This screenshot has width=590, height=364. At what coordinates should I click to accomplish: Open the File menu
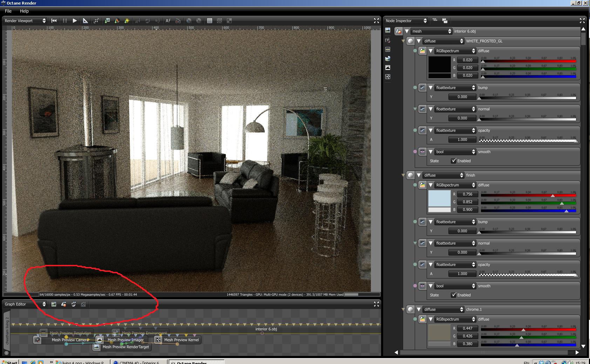click(8, 11)
